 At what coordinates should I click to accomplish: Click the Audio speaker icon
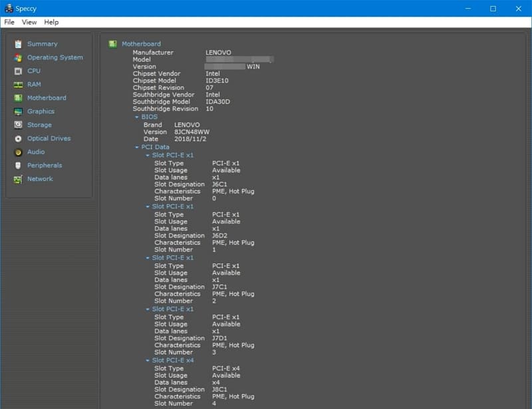tap(18, 152)
